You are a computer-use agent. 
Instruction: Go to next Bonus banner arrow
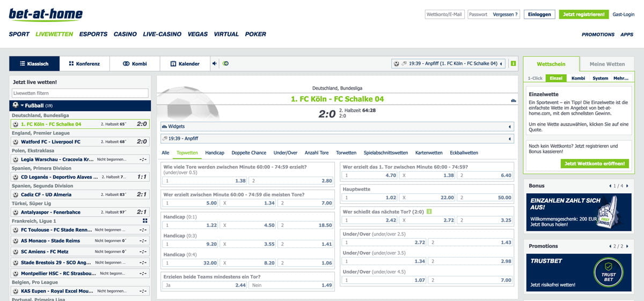[627, 186]
